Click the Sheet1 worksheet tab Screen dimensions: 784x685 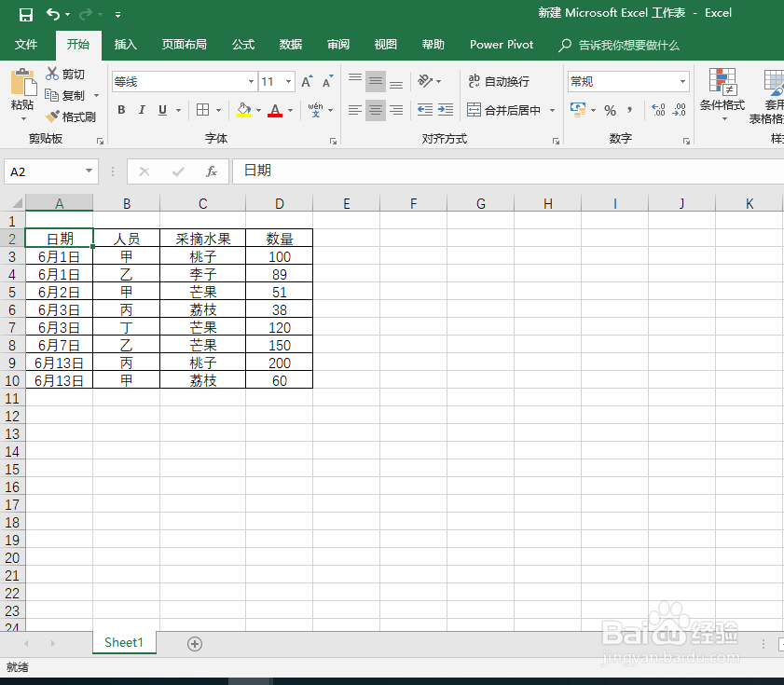(x=124, y=642)
